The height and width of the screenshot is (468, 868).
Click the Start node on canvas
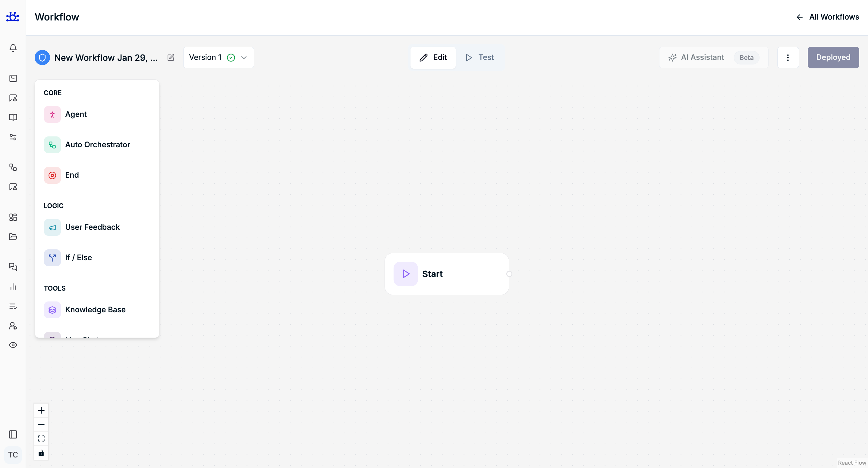pos(446,274)
